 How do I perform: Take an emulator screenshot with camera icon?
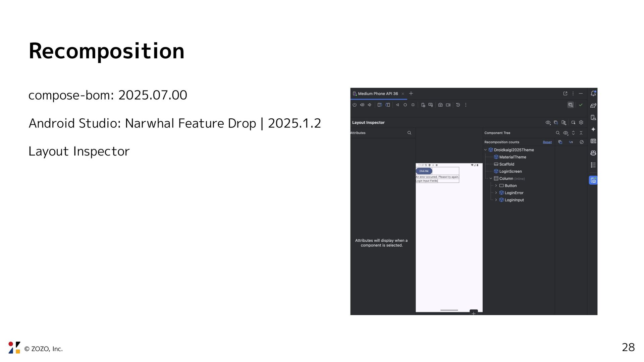pyautogui.click(x=440, y=105)
